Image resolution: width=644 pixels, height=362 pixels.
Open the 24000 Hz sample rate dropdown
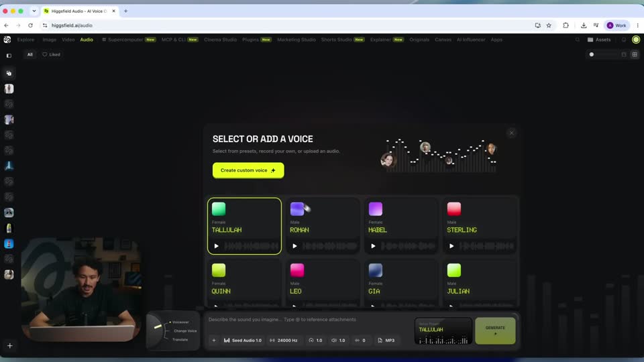283,341
